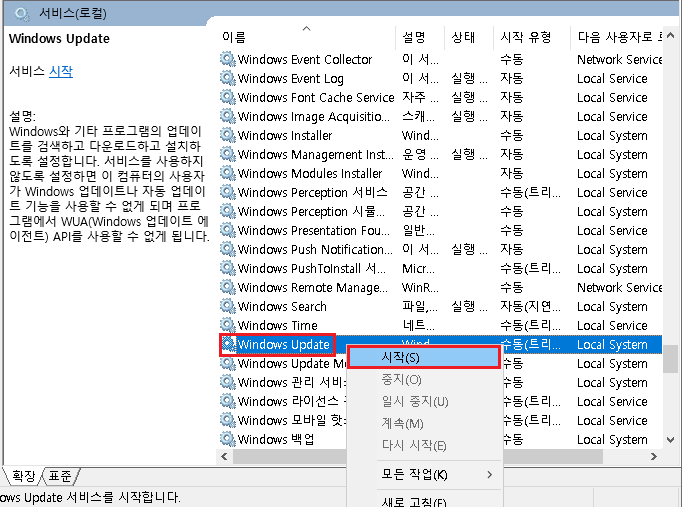Sort by the 시작 유형 column header
Image resolution: width=682 pixels, height=507 pixels.
tap(532, 37)
